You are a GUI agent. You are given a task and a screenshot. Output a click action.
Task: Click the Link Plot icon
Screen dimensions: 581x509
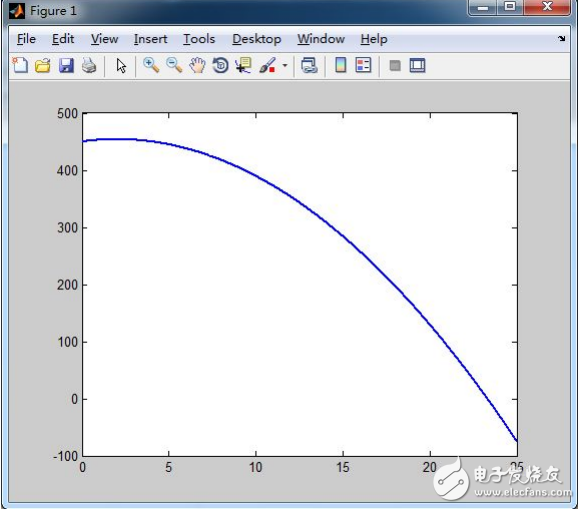click(309, 66)
